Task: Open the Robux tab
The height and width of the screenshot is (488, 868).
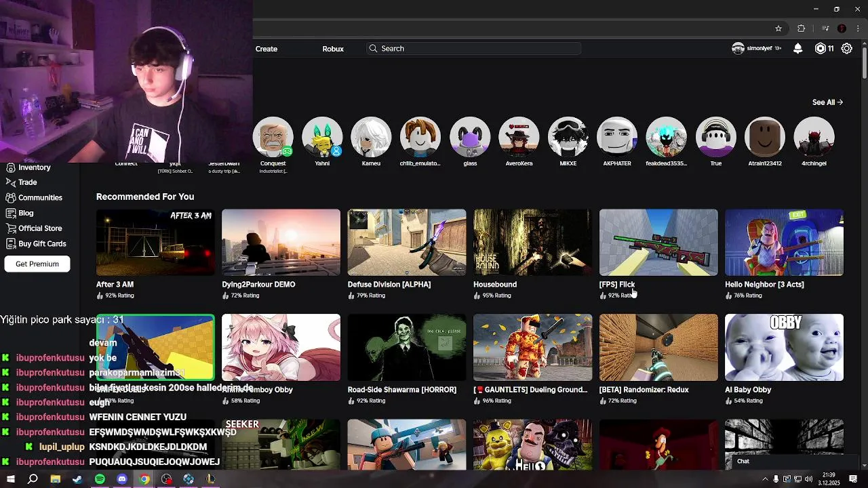Action: (333, 49)
